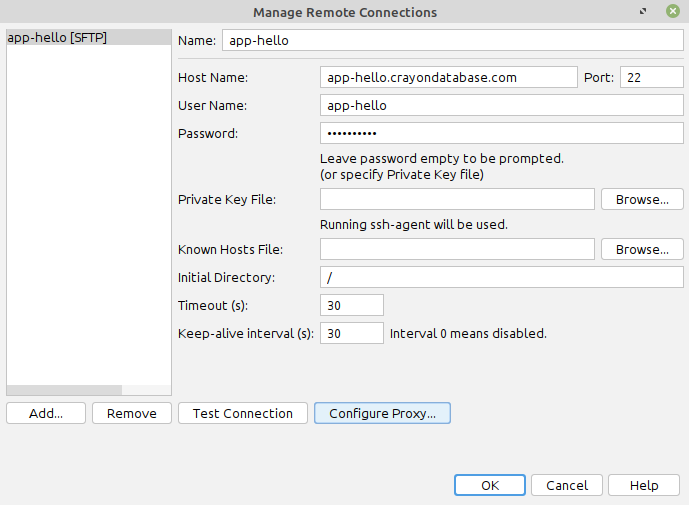
Task: Click the Timeout (s) field
Action: 352,305
